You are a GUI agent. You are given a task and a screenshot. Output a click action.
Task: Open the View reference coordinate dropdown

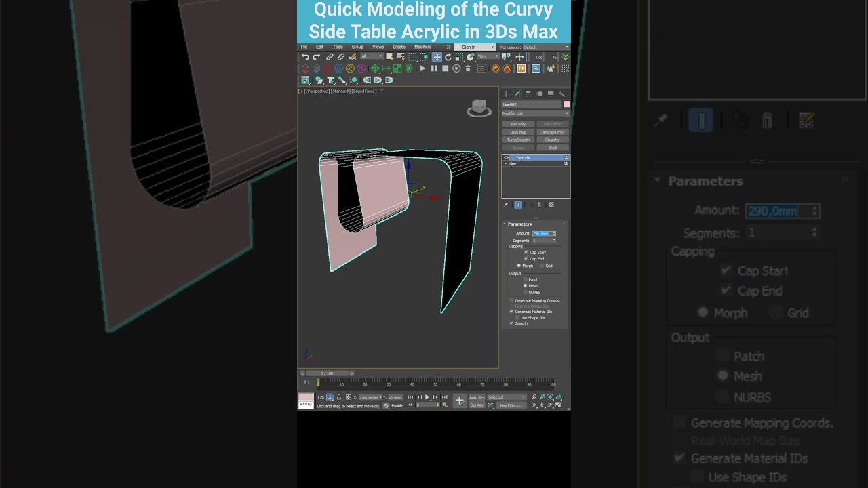[488, 57]
